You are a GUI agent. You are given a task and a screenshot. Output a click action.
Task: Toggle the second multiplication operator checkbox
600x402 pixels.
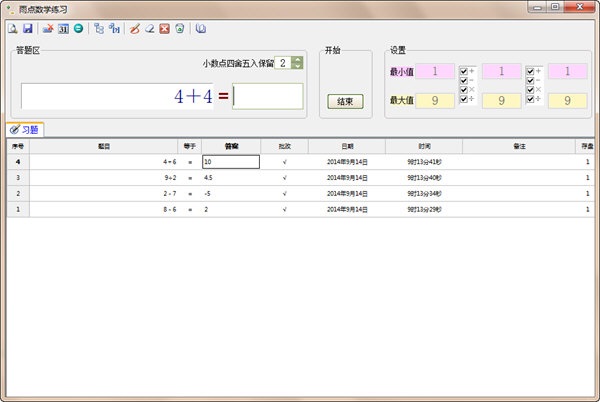coord(531,89)
